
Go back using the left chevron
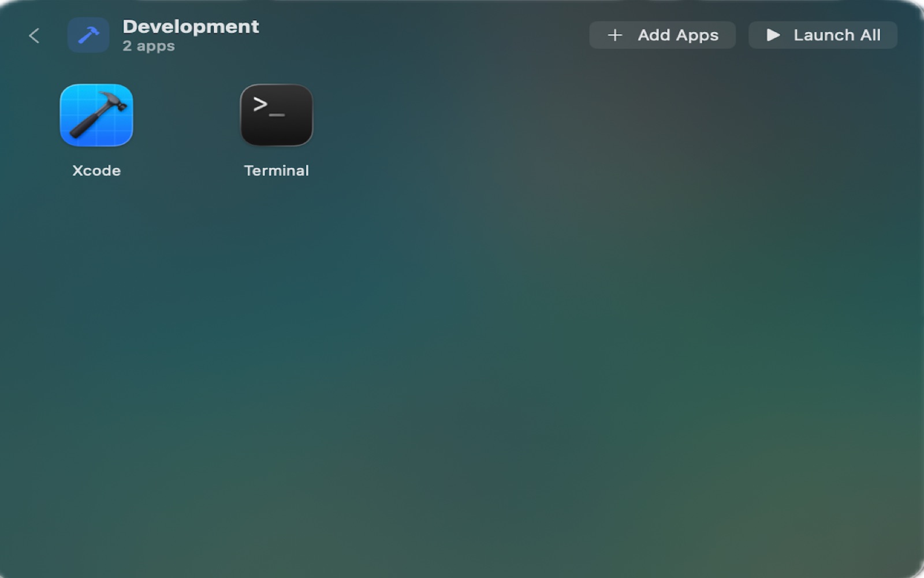pos(34,36)
